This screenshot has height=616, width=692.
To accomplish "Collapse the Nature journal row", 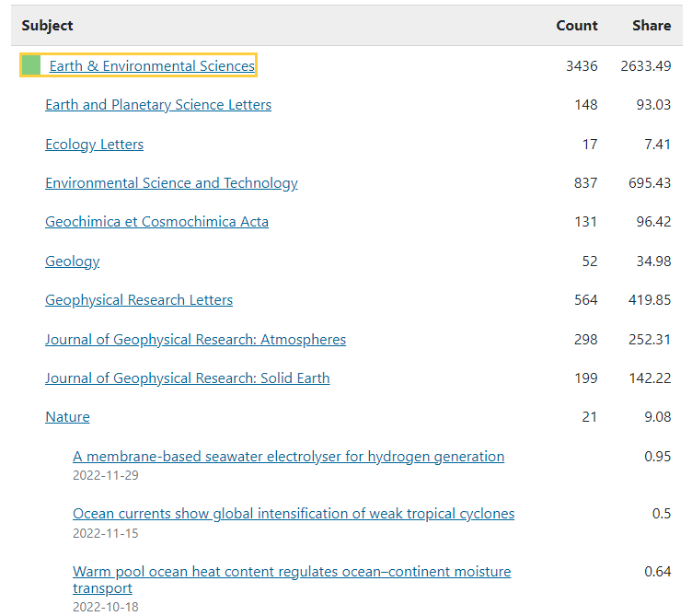I will tap(67, 417).
